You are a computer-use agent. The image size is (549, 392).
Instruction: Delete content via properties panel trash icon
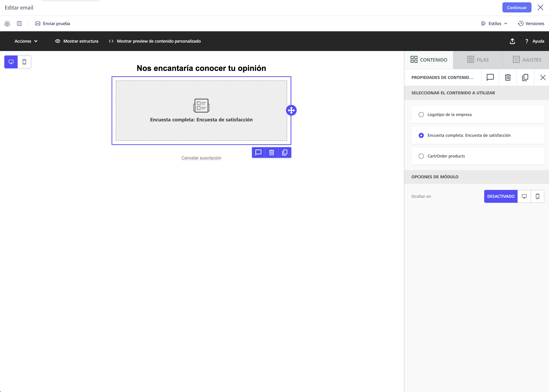pos(508,78)
